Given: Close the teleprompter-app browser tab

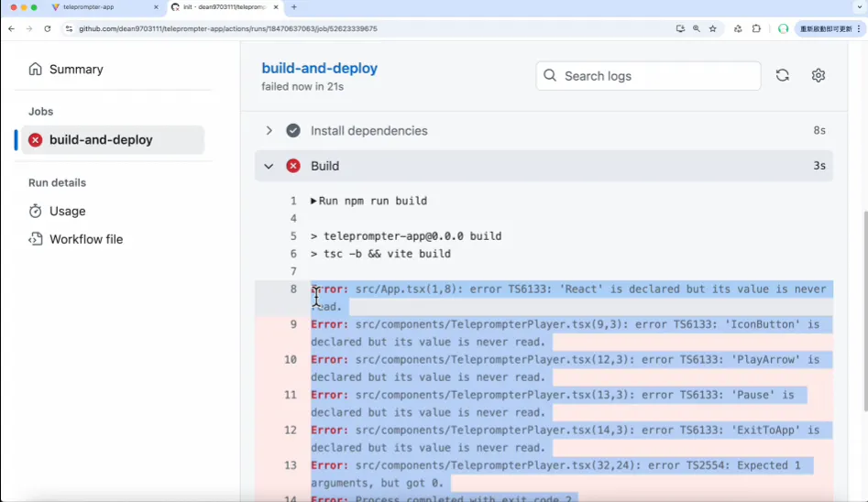Looking at the screenshot, I should (156, 7).
